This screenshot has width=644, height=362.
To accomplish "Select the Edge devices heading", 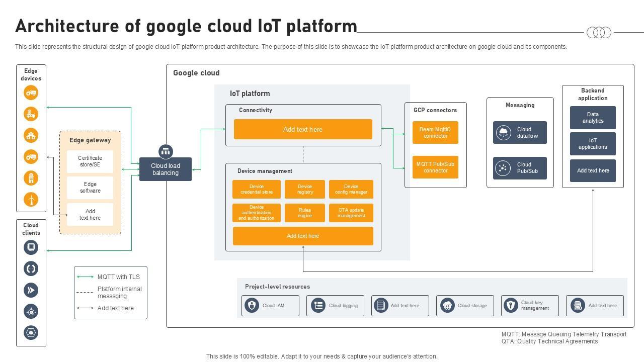I will click(31, 74).
